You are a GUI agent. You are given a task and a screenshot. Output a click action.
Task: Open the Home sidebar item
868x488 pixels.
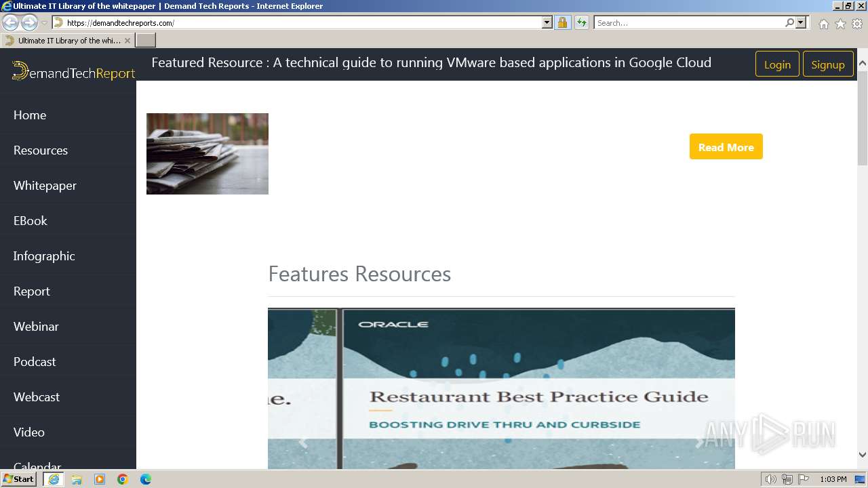pyautogui.click(x=30, y=115)
